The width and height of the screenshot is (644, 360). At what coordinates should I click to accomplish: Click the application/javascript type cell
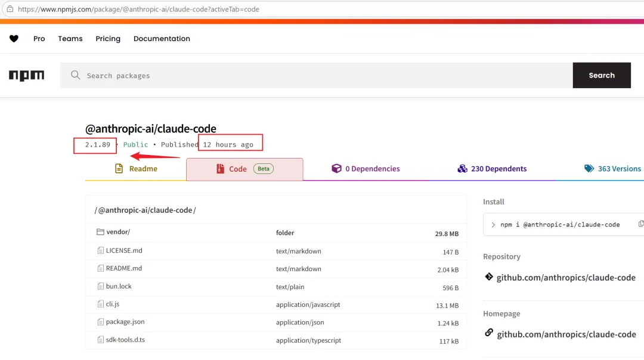click(308, 305)
